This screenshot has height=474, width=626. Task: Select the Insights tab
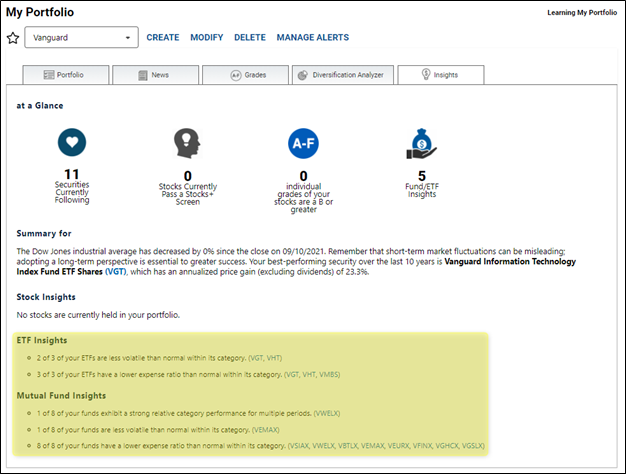point(441,75)
